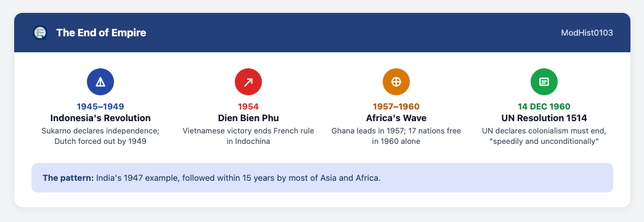Click the blue warning triangle icon
Screen dimensions: 644x222
coord(100,82)
